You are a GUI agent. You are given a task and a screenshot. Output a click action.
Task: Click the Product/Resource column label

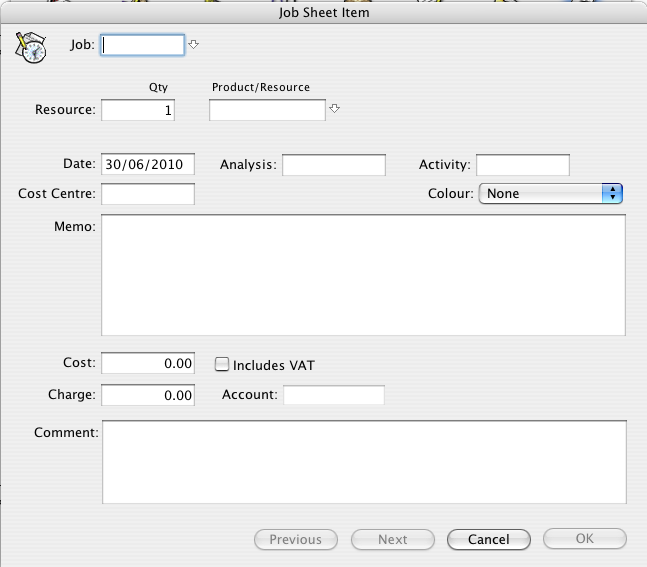click(261, 87)
